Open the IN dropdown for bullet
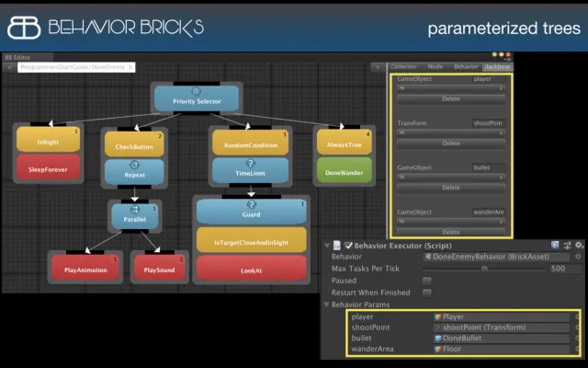 click(451, 178)
